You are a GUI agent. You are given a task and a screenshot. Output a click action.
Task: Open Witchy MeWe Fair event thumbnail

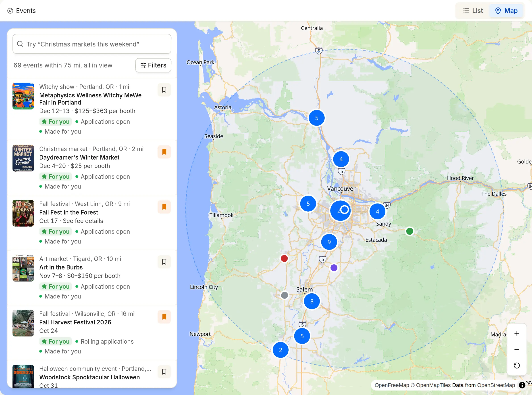pos(23,96)
